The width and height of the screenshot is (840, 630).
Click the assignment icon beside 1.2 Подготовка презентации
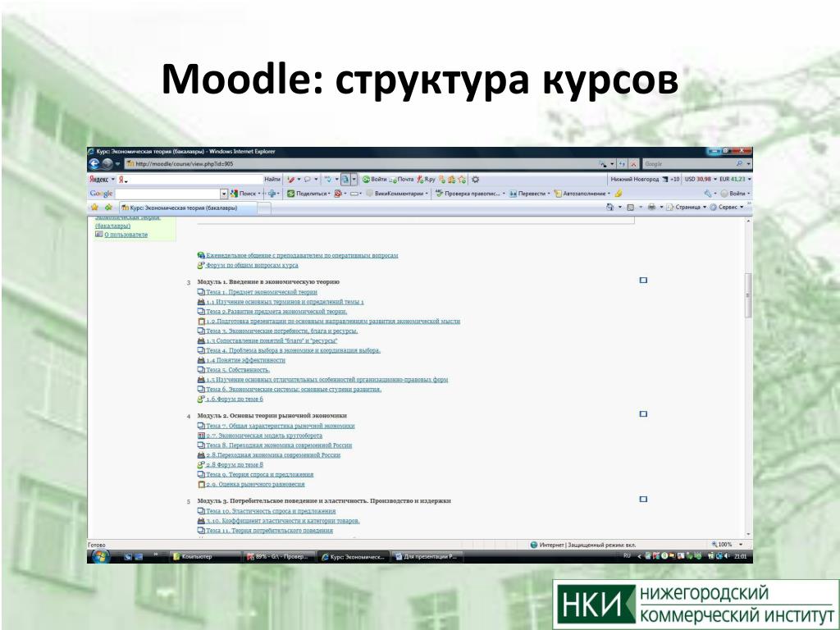(202, 322)
